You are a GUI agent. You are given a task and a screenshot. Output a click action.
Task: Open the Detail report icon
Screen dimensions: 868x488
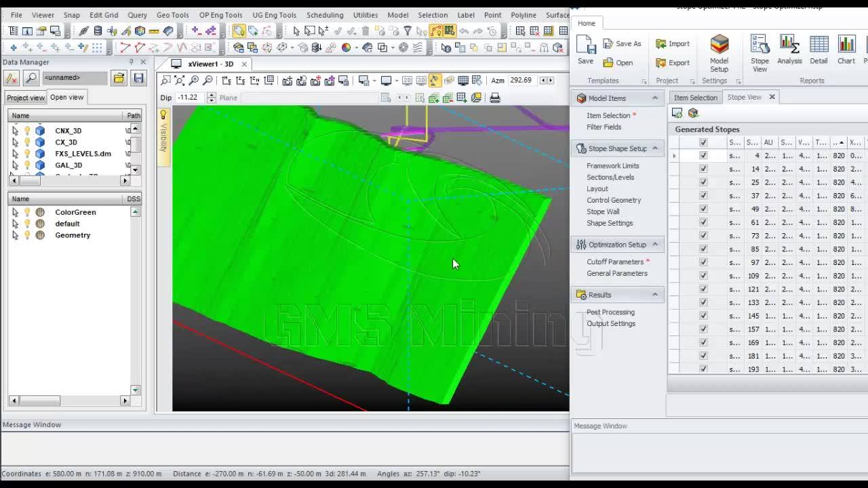tap(818, 45)
